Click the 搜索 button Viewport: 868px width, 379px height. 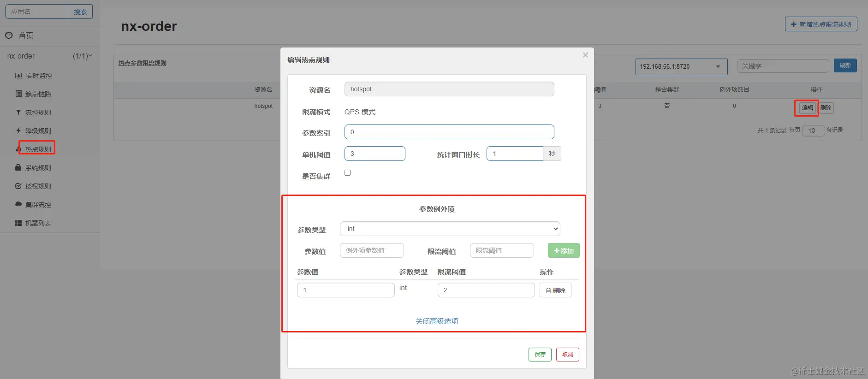(80, 12)
